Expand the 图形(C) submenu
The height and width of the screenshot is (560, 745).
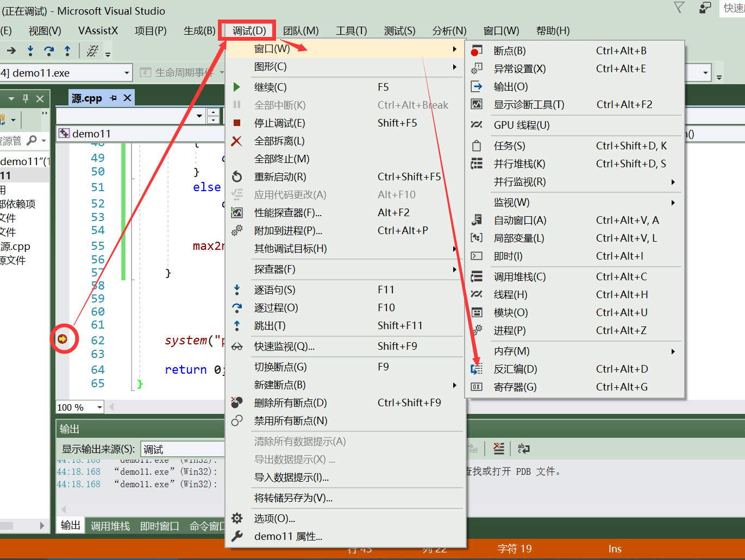click(346, 67)
